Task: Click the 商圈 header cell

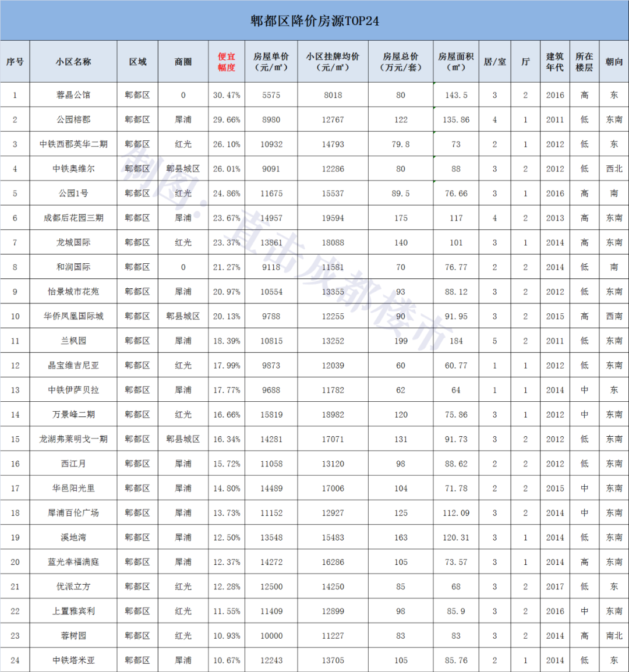Action: [183, 62]
